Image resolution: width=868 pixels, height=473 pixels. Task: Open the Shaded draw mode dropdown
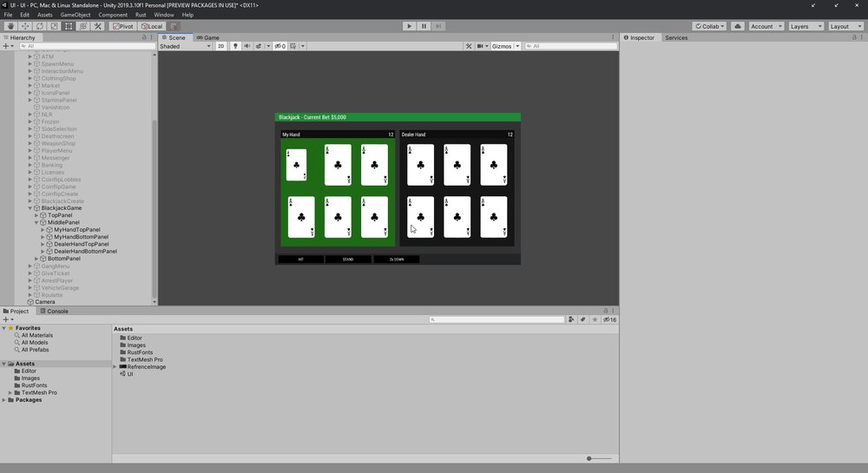point(185,46)
